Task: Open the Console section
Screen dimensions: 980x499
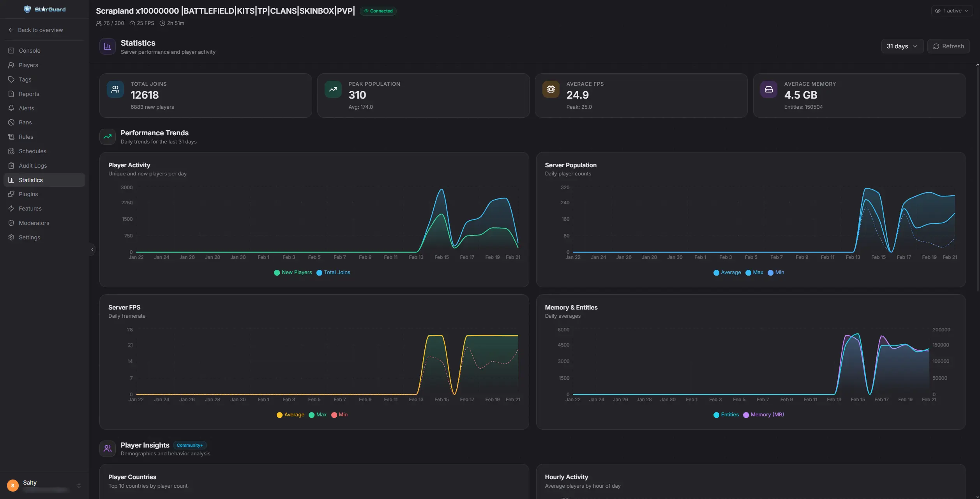Action: point(29,50)
